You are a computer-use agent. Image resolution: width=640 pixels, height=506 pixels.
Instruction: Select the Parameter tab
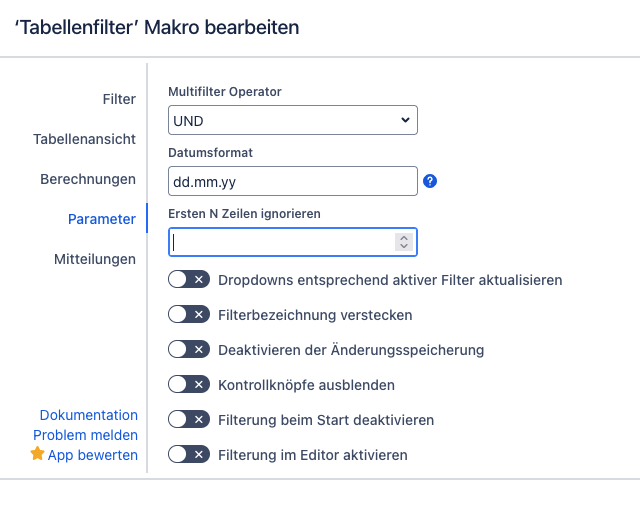[101, 219]
